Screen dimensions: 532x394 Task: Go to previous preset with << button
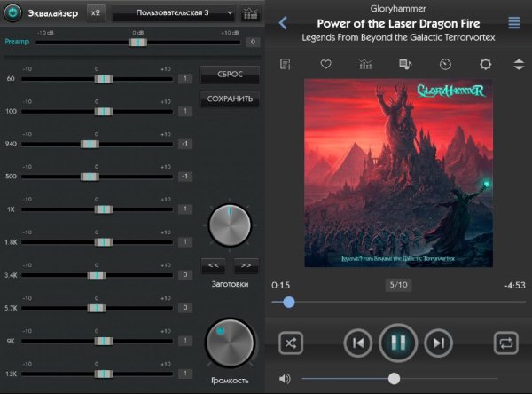(213, 265)
